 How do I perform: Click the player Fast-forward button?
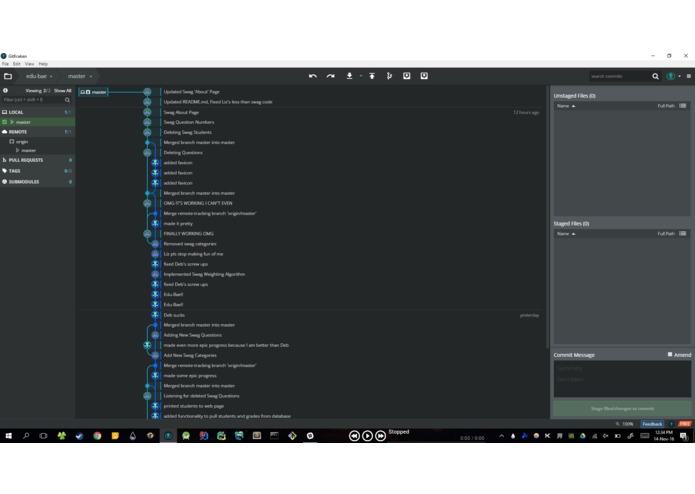(380, 436)
